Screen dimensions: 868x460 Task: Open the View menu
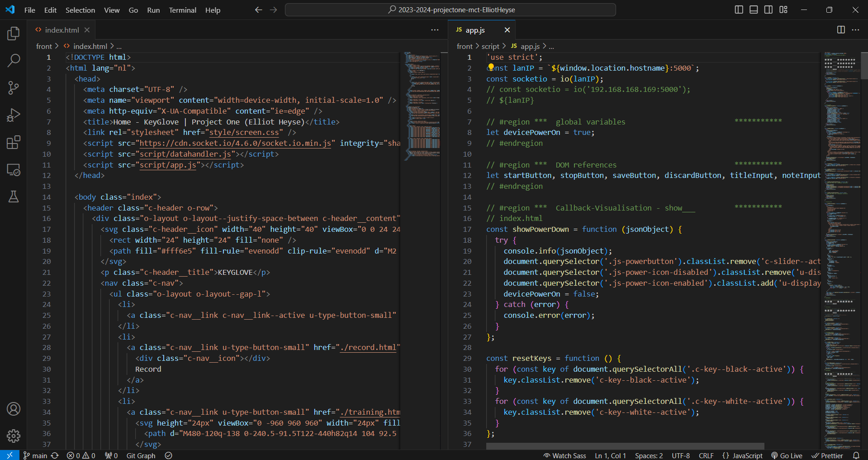(x=112, y=10)
